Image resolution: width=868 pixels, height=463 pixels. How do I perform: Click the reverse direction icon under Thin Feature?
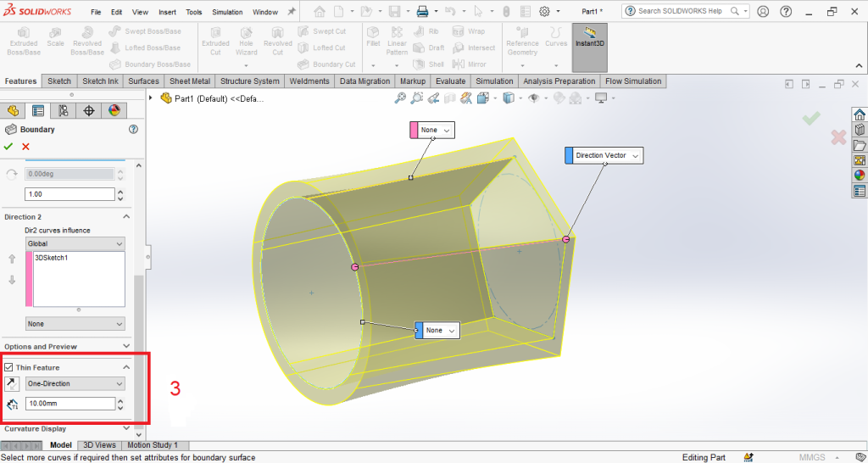tap(12, 383)
